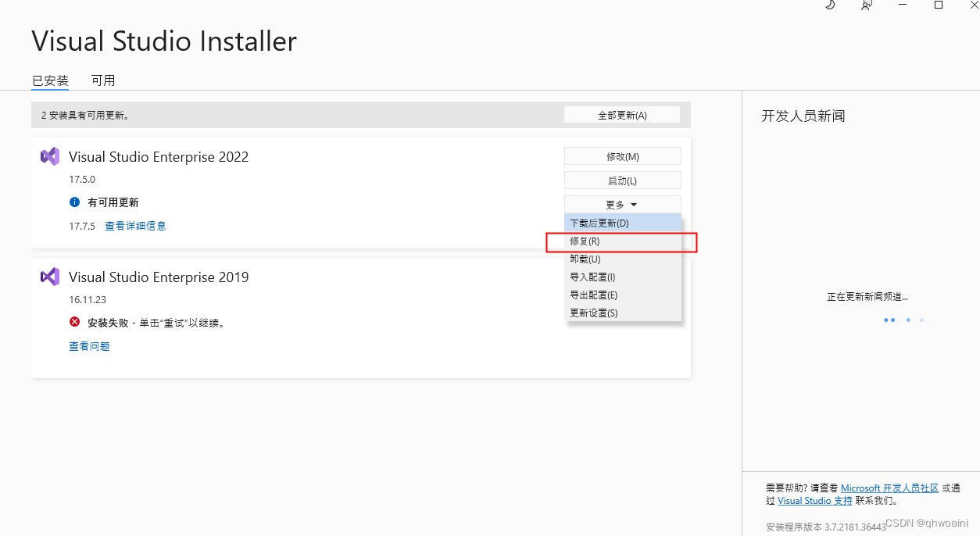Click the Visual Studio Enterprise 2019 title
The width and height of the screenshot is (980, 536).
[159, 277]
